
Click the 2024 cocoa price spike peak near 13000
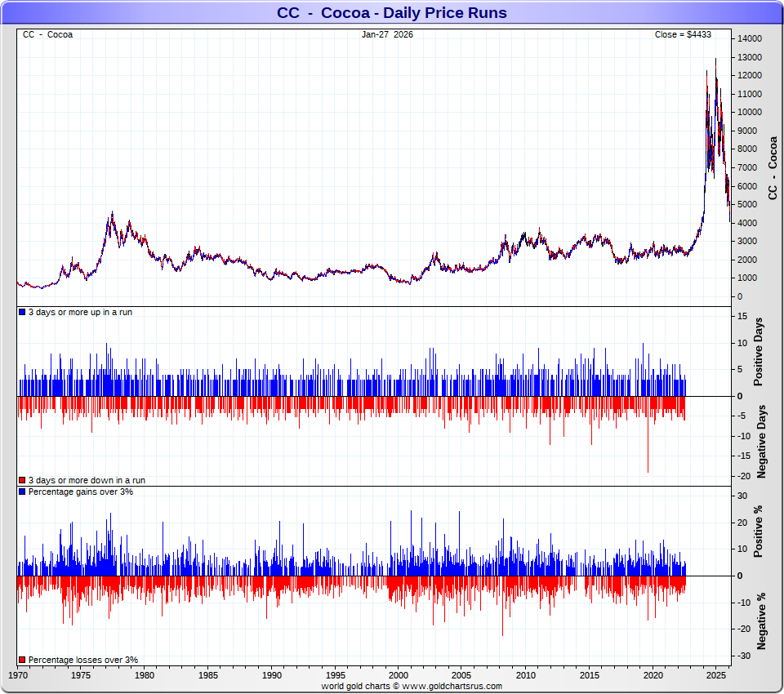(715, 60)
